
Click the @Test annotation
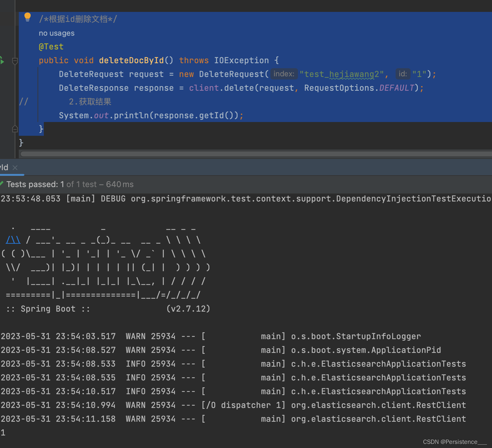[51, 47]
